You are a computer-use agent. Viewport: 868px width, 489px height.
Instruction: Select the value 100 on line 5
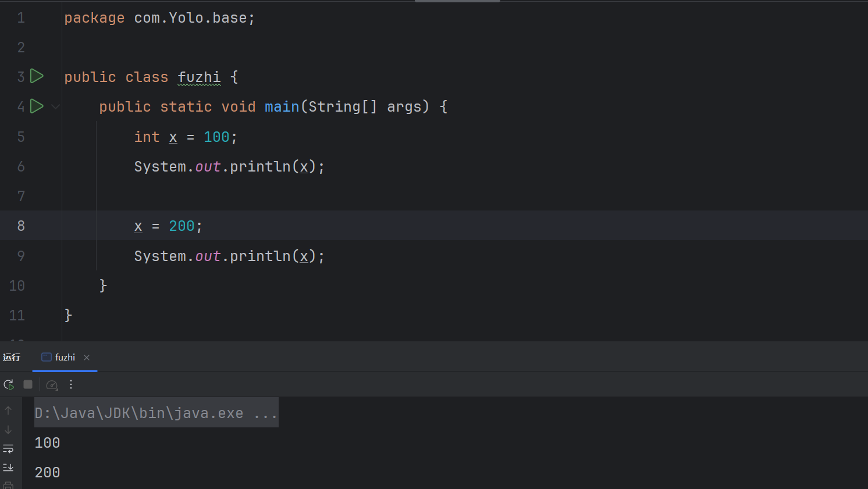tap(216, 137)
